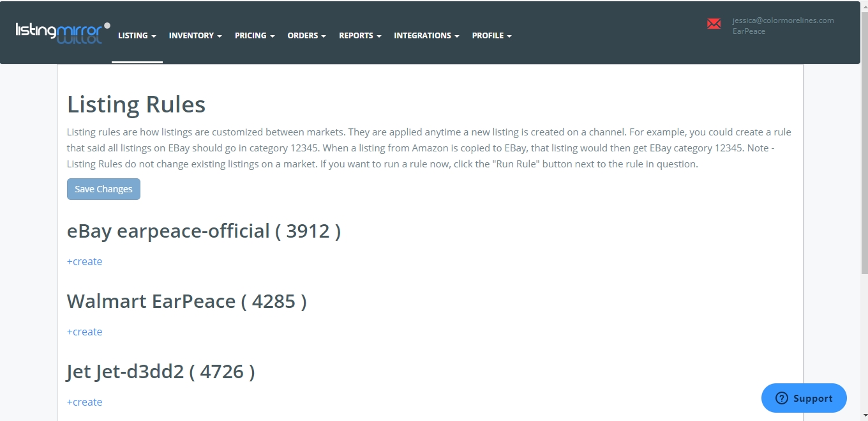Create a rule for eBay earpeace-official
Viewport: 868px width, 421px height.
click(x=84, y=261)
